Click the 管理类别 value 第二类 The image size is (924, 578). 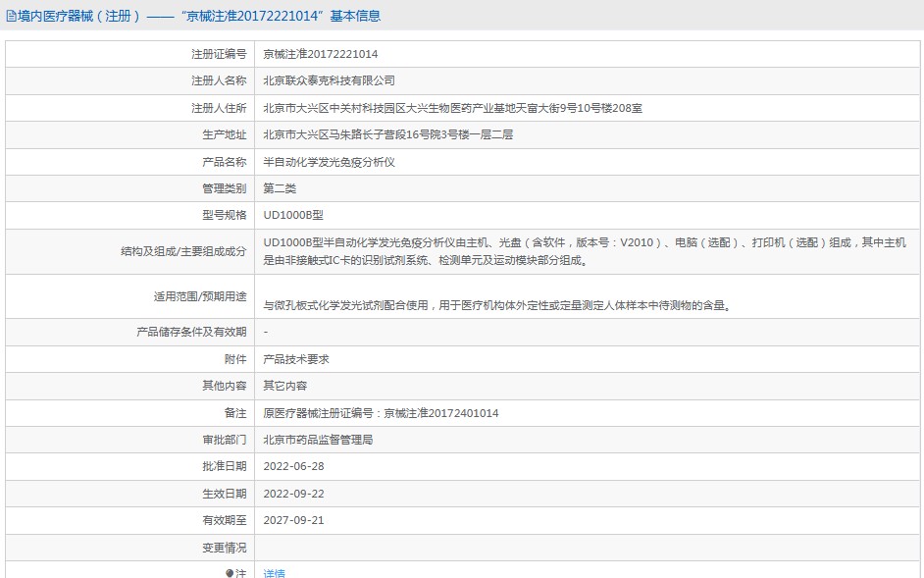pyautogui.click(x=278, y=187)
